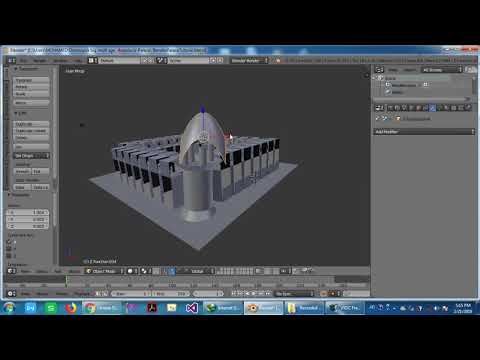
Task: Open the Blender Render engine dropdown
Action: [249, 60]
